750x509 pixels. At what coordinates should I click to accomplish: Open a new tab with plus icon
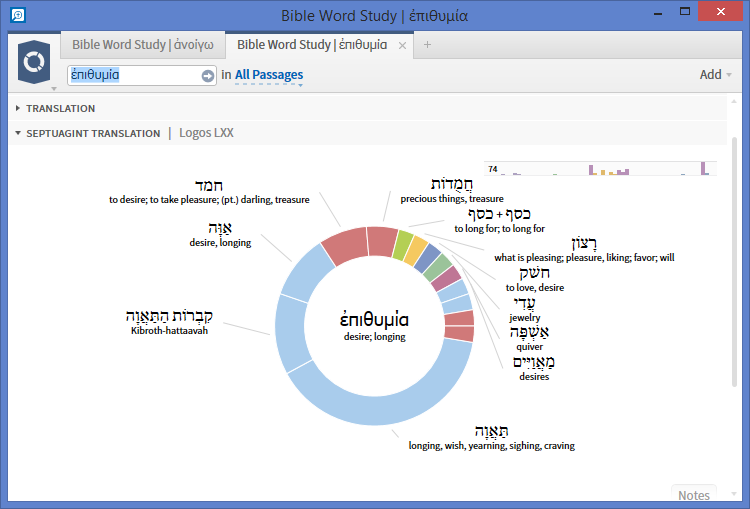(x=427, y=44)
